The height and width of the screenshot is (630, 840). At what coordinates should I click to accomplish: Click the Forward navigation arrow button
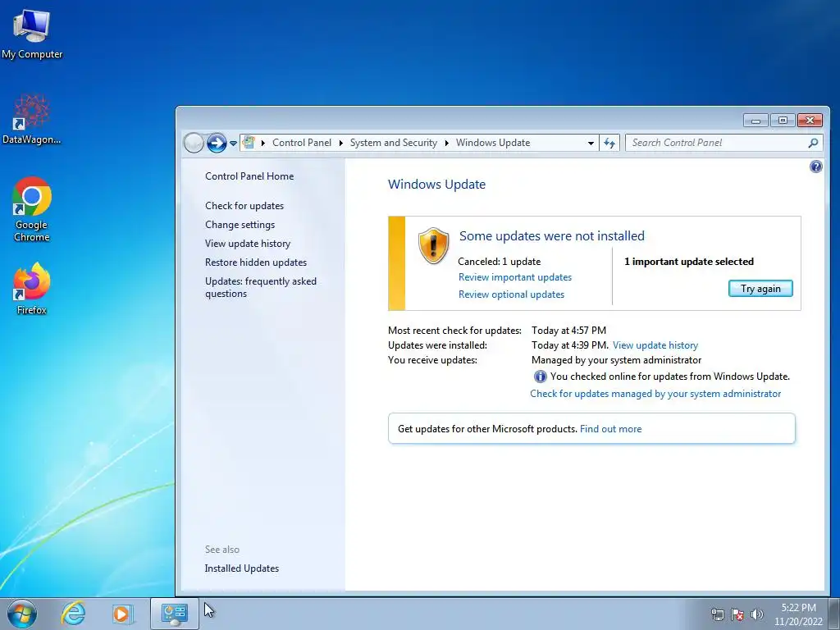pyautogui.click(x=217, y=143)
